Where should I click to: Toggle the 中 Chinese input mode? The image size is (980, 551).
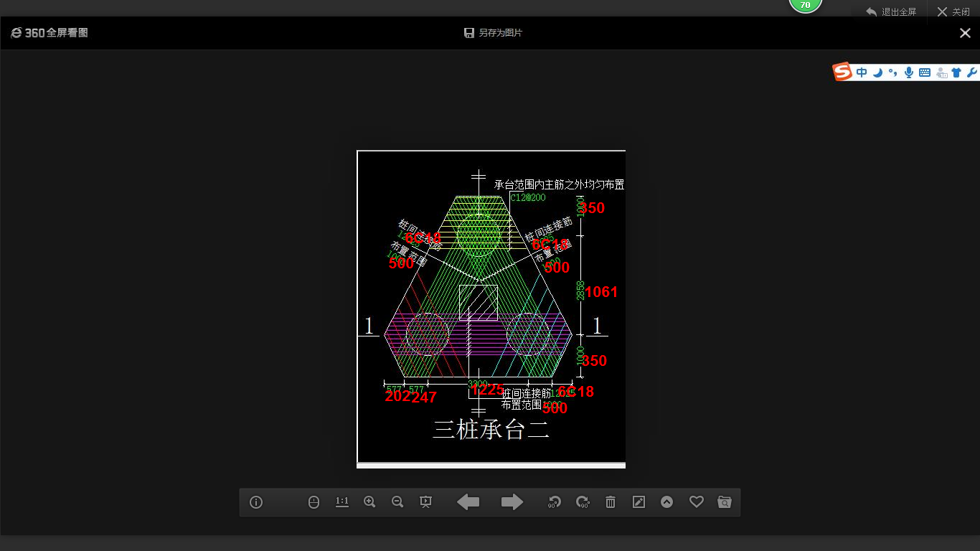click(862, 72)
